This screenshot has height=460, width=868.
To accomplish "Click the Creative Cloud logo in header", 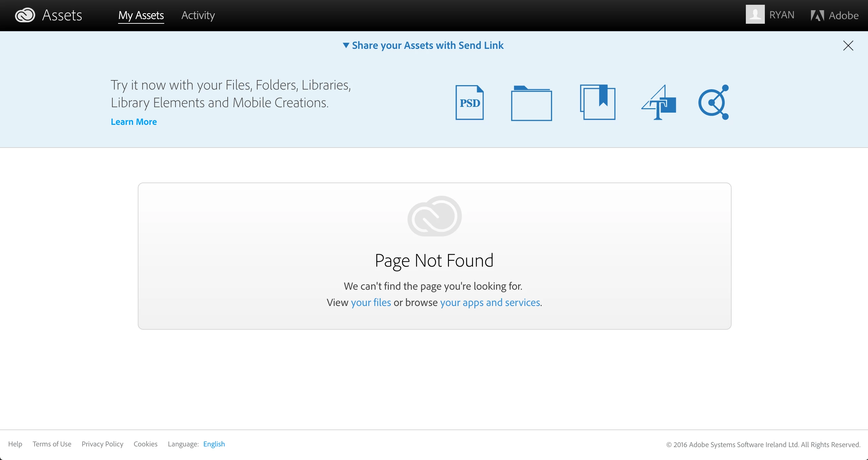I will [x=25, y=15].
